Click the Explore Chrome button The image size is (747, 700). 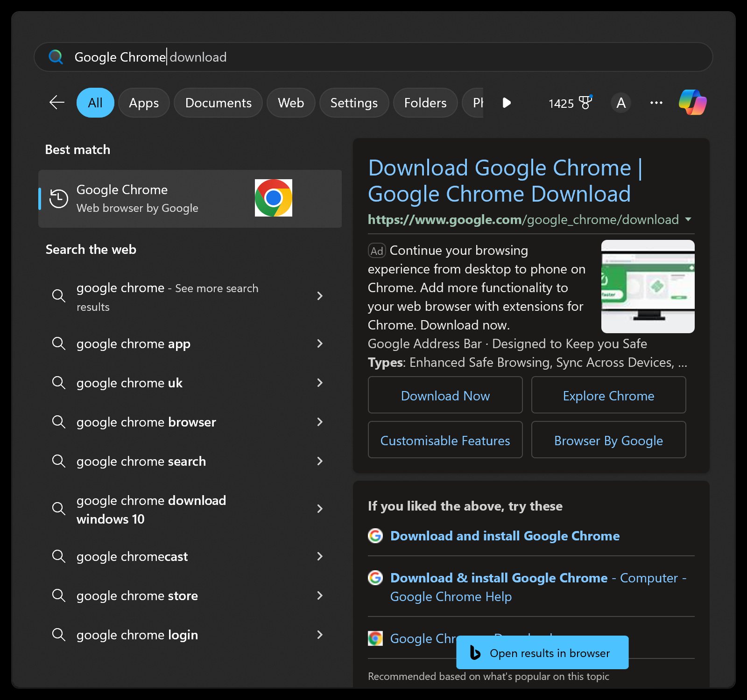tap(609, 395)
